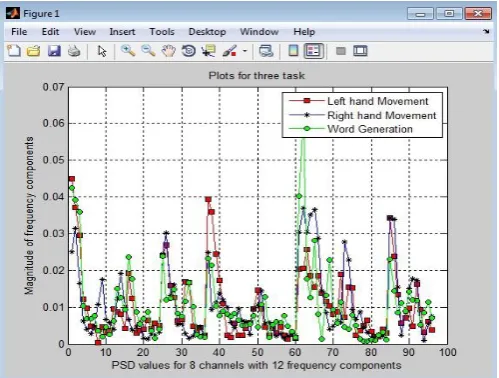Maximize the Figure 1 window

449,14
